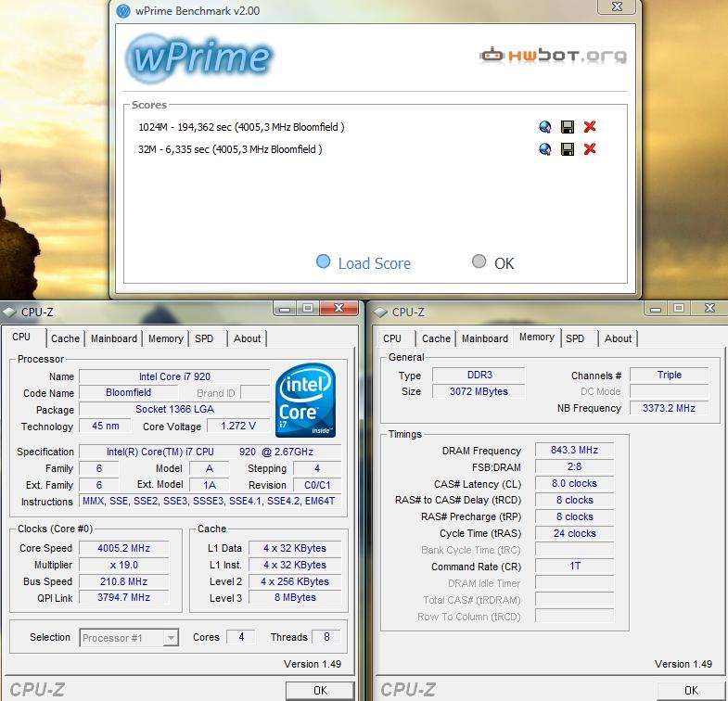The height and width of the screenshot is (701, 728).
Task: Submit the 1024M score online via globe icon
Action: tap(545, 127)
